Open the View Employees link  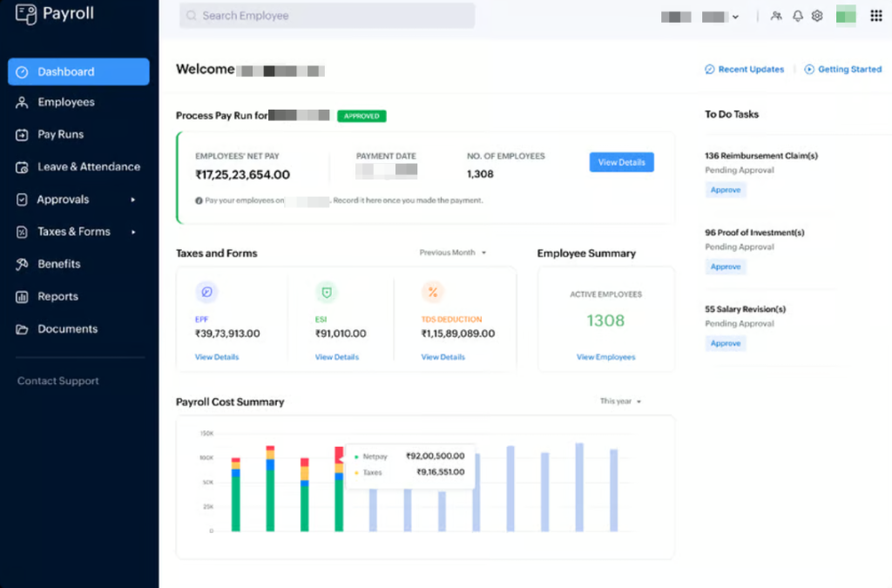tap(605, 357)
